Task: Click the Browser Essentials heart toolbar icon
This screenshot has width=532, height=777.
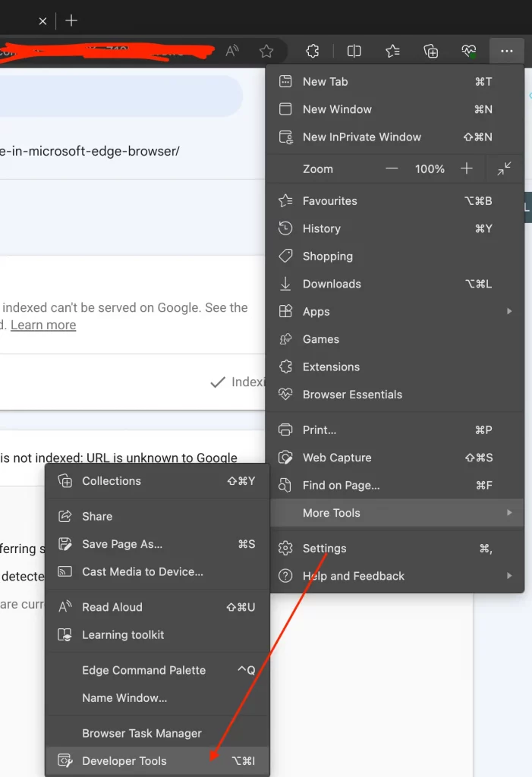Action: pyautogui.click(x=468, y=51)
